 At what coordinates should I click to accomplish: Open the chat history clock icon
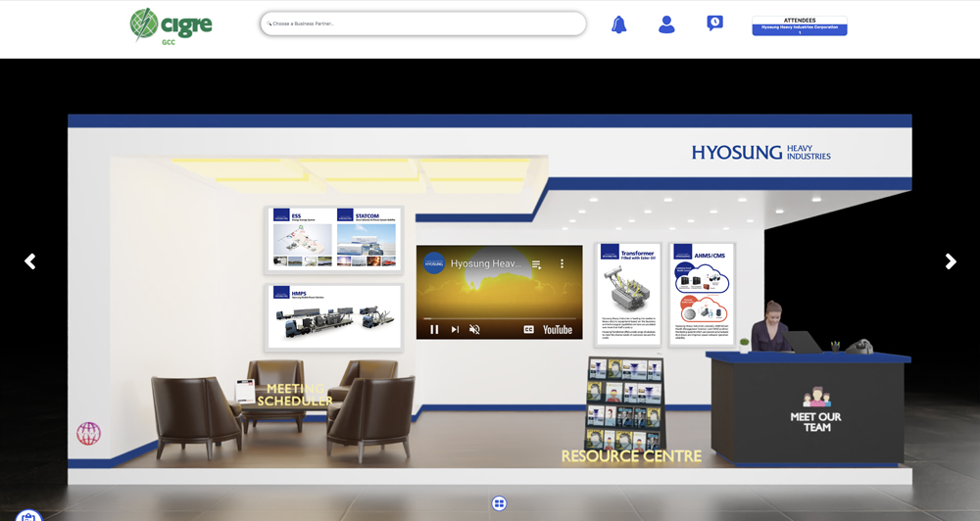tap(714, 24)
